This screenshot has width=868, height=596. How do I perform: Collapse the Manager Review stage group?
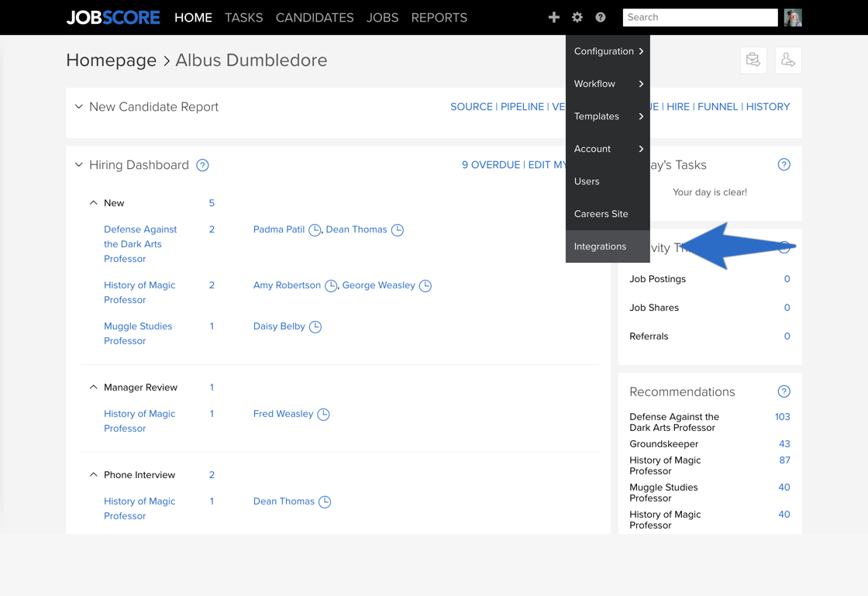(94, 388)
